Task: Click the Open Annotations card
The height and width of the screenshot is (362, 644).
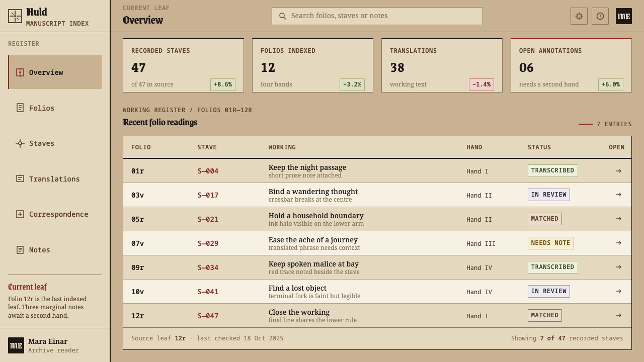Action: coord(571,65)
